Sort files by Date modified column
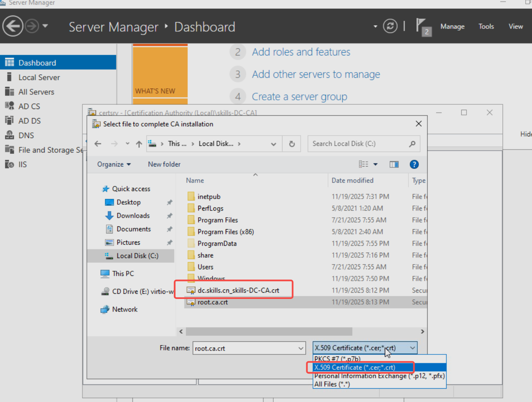The height and width of the screenshot is (402, 532). (x=353, y=180)
